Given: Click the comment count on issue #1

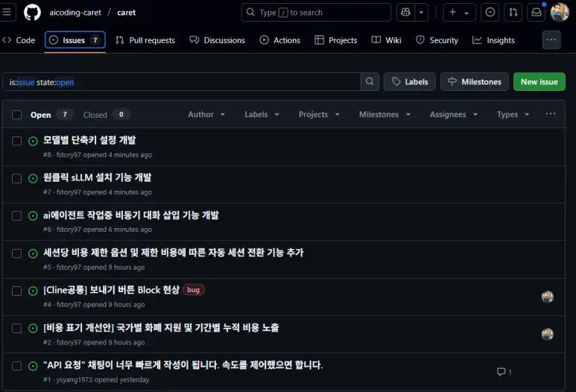Looking at the screenshot, I should [504, 372].
